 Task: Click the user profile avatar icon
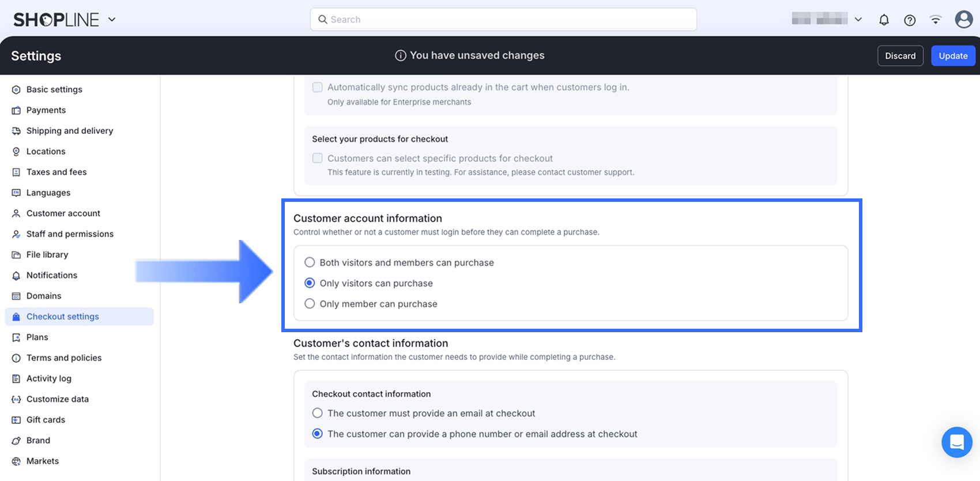coord(964,20)
